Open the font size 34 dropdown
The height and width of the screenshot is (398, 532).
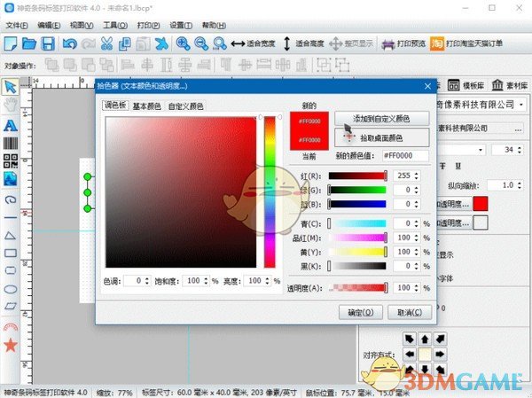tap(520, 151)
